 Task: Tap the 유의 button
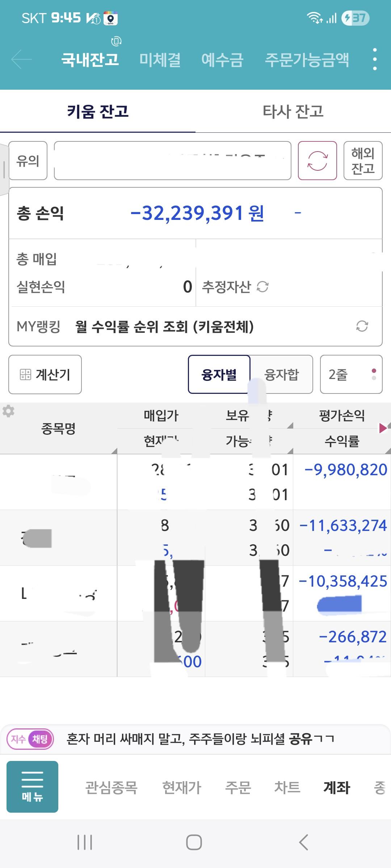tap(28, 161)
